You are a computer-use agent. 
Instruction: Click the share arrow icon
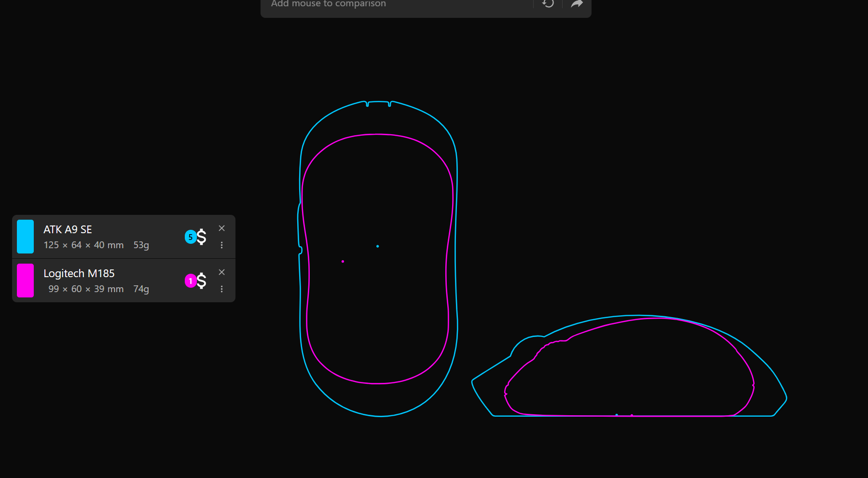[577, 4]
